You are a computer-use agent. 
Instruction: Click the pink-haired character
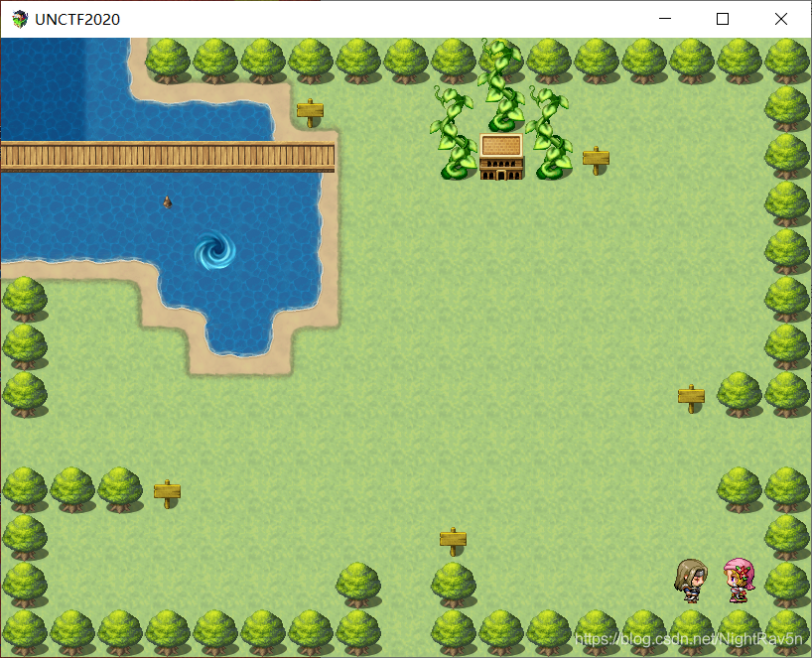[x=739, y=580]
